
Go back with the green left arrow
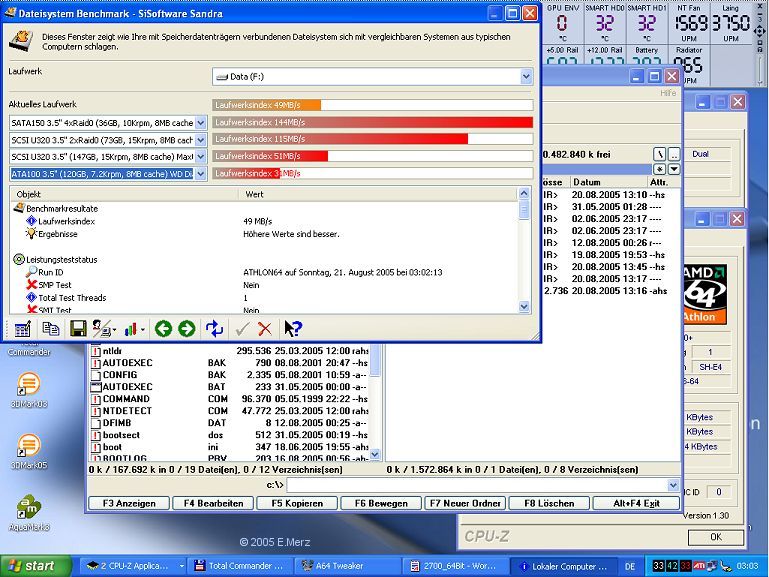click(163, 329)
